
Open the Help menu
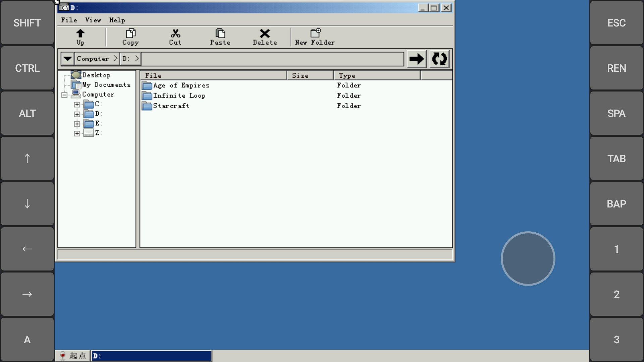[117, 20]
